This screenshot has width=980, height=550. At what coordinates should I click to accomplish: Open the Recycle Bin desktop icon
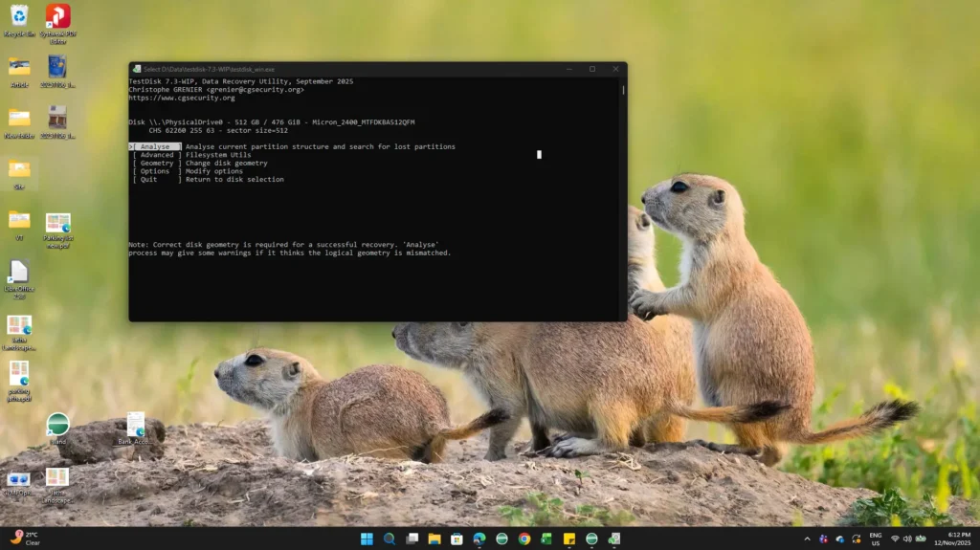[x=19, y=18]
